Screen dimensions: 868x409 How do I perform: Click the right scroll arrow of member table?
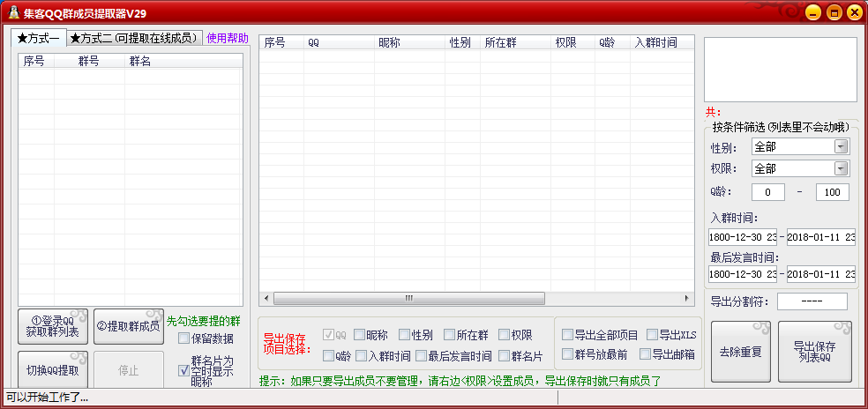pos(687,298)
